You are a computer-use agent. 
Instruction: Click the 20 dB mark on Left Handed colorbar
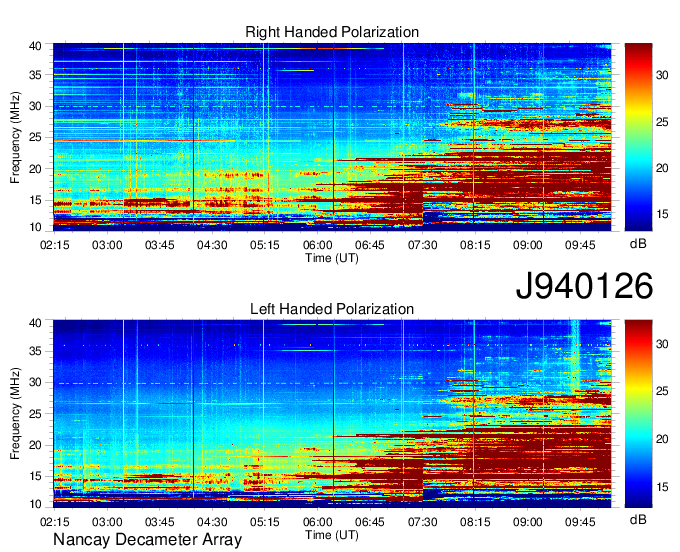pos(662,439)
